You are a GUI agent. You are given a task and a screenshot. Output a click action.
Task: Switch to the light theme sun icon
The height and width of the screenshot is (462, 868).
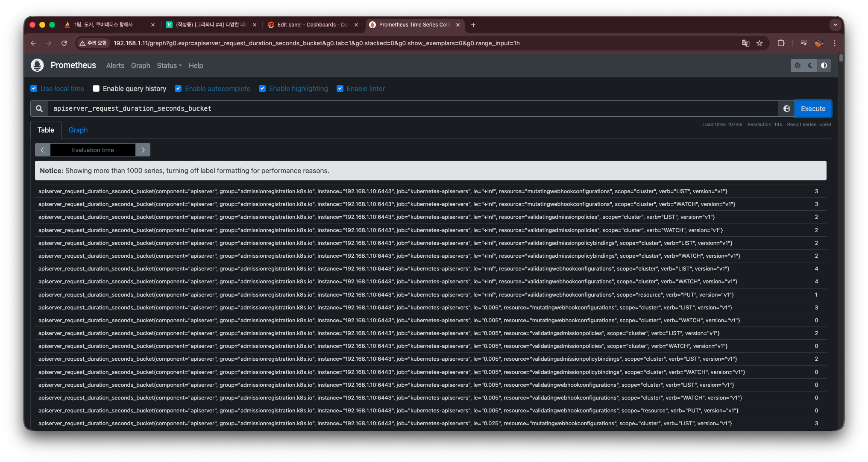pos(798,65)
